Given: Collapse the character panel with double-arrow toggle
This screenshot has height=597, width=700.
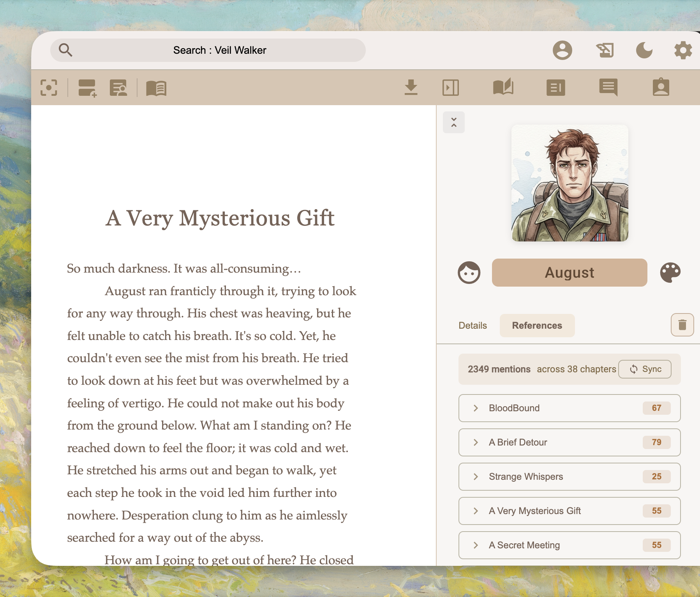Looking at the screenshot, I should 454,122.
